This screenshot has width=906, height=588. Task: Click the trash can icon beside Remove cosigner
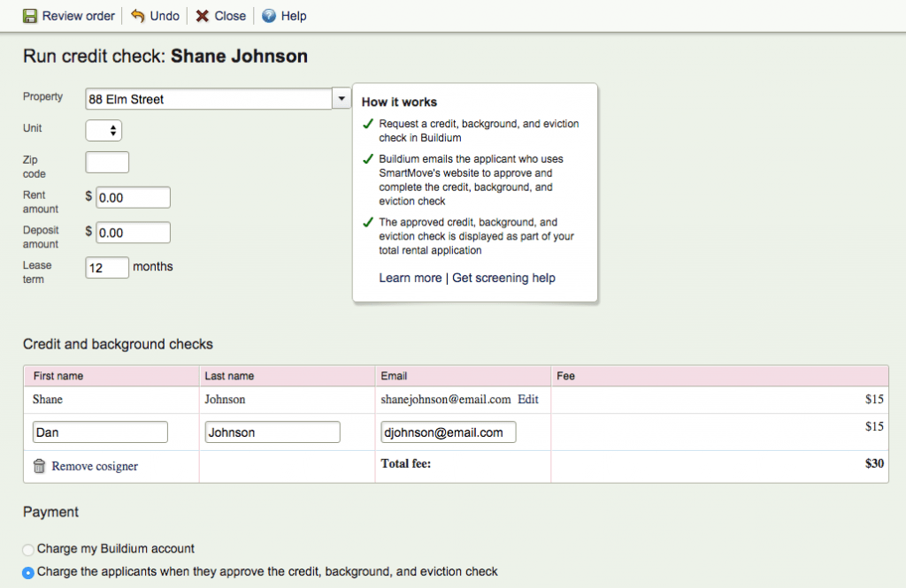tap(39, 466)
